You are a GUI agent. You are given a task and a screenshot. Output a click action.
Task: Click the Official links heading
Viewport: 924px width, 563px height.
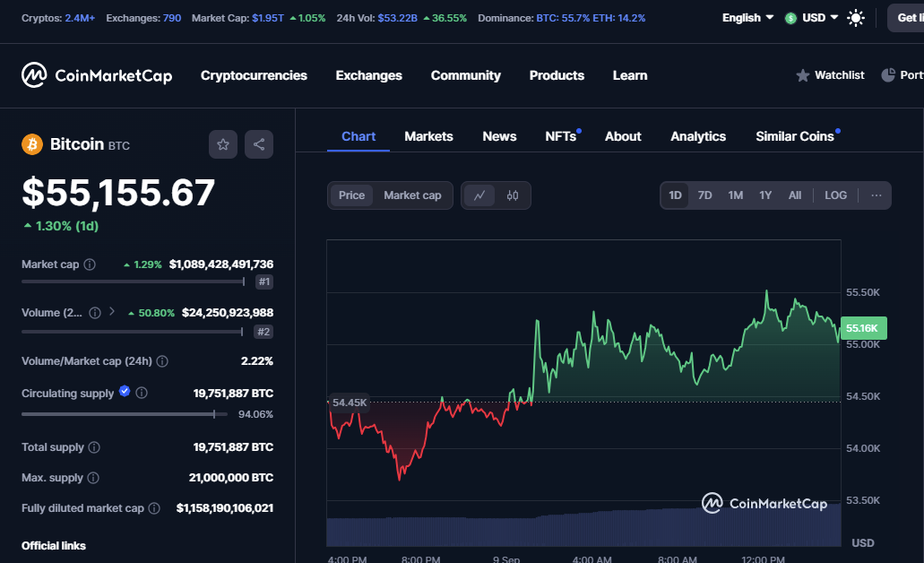click(54, 546)
